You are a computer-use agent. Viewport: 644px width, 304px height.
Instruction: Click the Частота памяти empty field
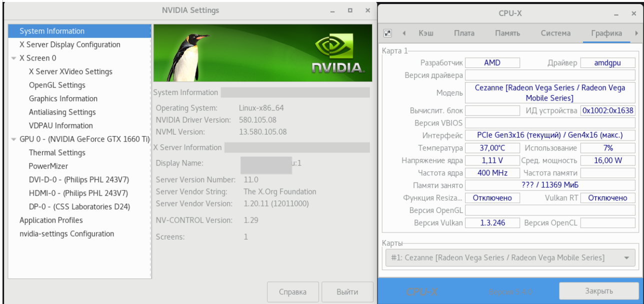(x=607, y=173)
